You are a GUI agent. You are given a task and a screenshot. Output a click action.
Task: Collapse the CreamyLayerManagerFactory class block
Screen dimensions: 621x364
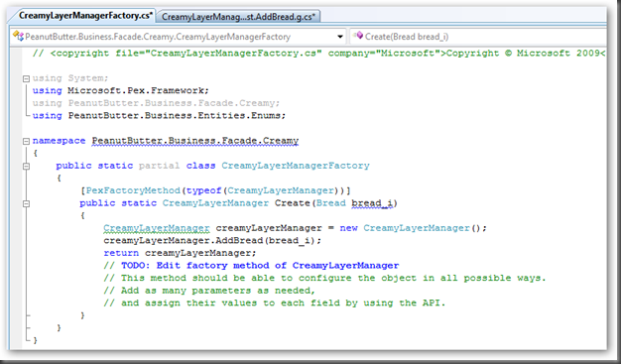point(26,166)
